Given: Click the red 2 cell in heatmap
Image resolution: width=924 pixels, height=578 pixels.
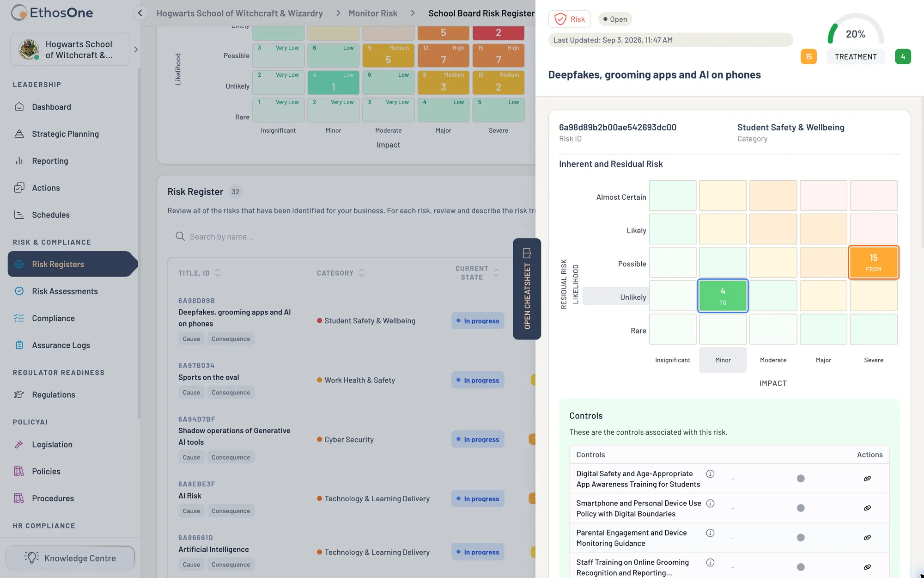Looking at the screenshot, I should pos(498,33).
